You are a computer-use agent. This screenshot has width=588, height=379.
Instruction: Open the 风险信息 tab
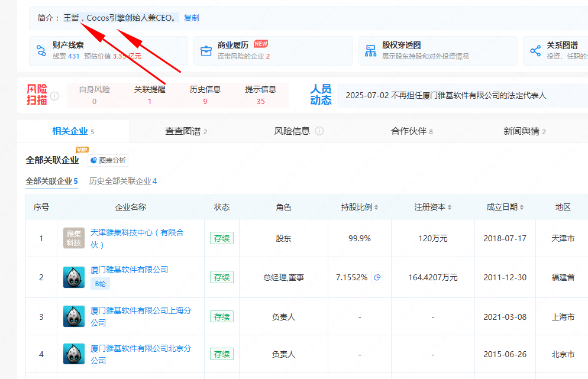click(x=292, y=131)
